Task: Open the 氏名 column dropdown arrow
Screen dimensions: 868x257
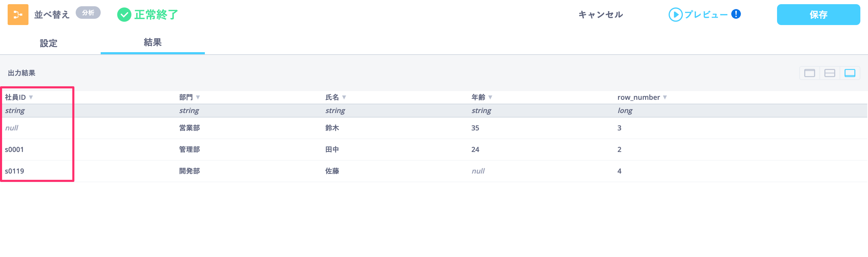Action: click(x=344, y=97)
